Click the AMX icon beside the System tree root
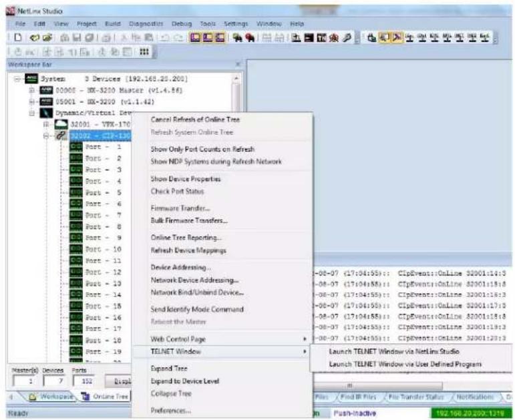The width and height of the screenshot is (515, 420). (x=31, y=79)
